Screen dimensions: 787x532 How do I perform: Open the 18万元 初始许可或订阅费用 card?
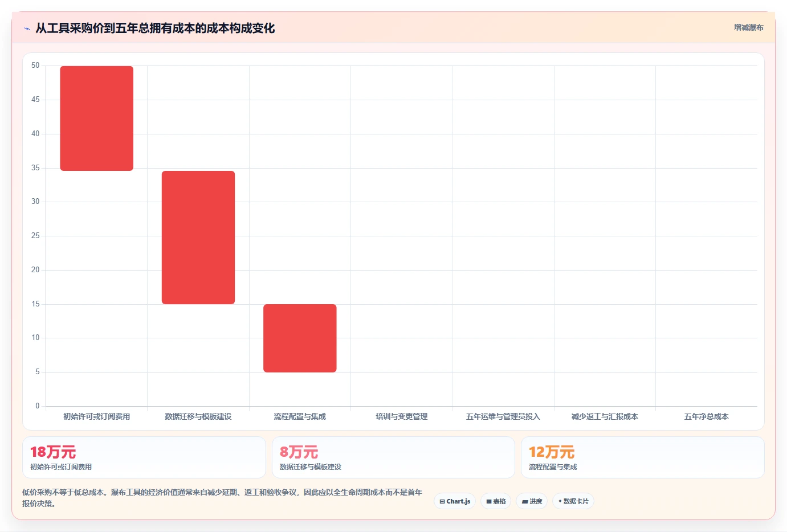coord(144,457)
